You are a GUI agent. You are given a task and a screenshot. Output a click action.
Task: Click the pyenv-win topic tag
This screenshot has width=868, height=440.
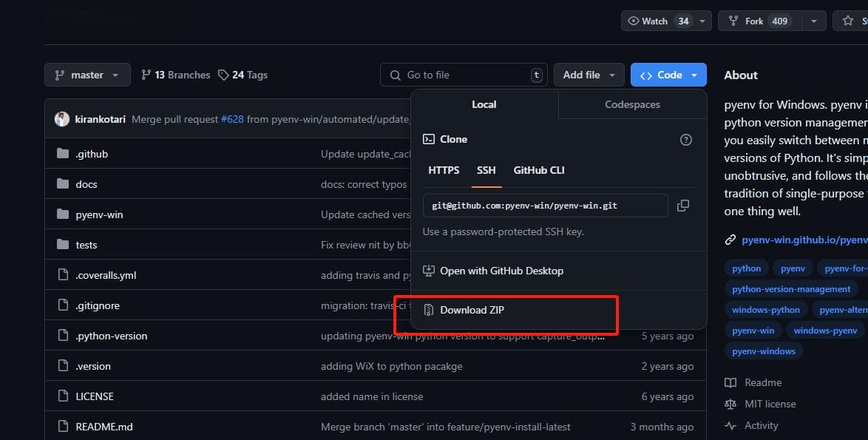753,331
